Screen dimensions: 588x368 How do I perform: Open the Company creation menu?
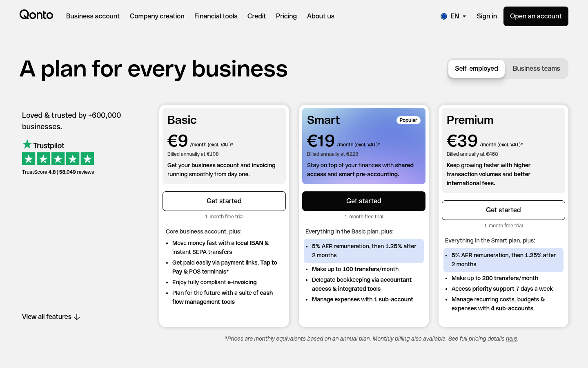coord(157,16)
